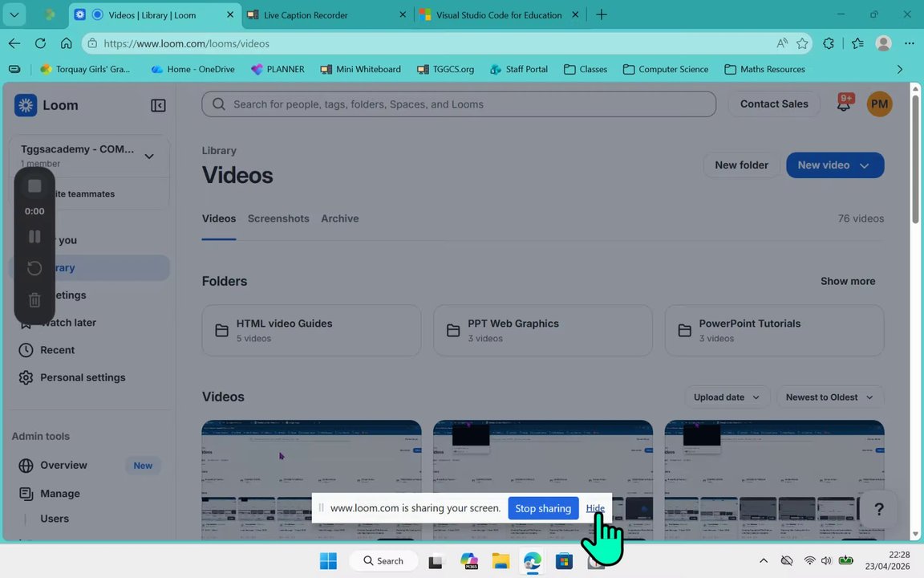Viewport: 924px width, 578px height.
Task: Hide the screen sharing notice
Action: click(x=595, y=508)
